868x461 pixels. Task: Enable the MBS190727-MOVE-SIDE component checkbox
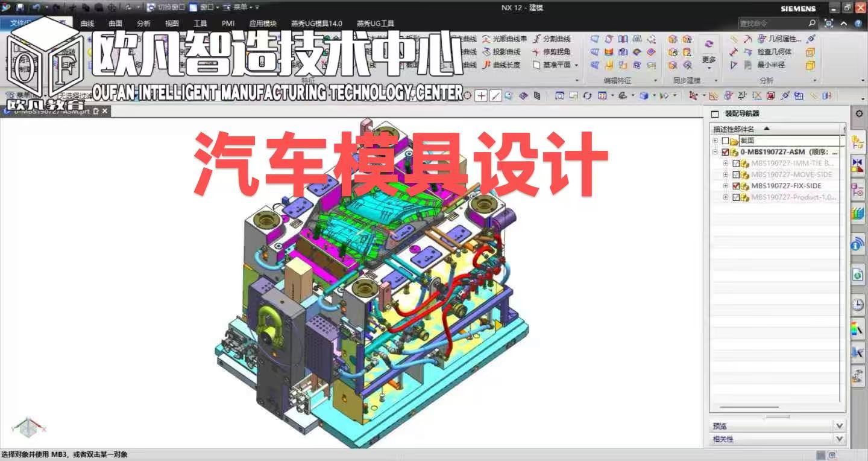pyautogui.click(x=735, y=174)
